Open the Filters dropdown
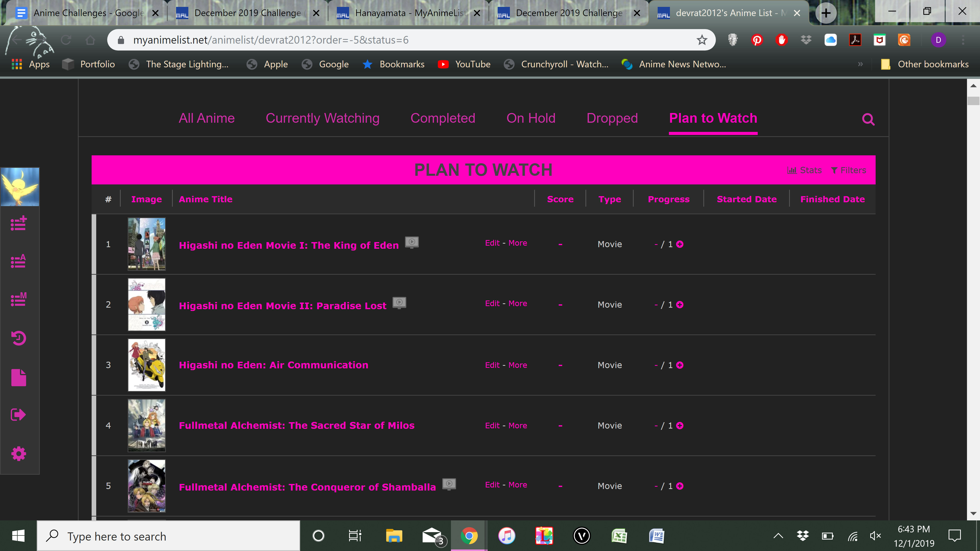This screenshot has width=980, height=551. (848, 170)
